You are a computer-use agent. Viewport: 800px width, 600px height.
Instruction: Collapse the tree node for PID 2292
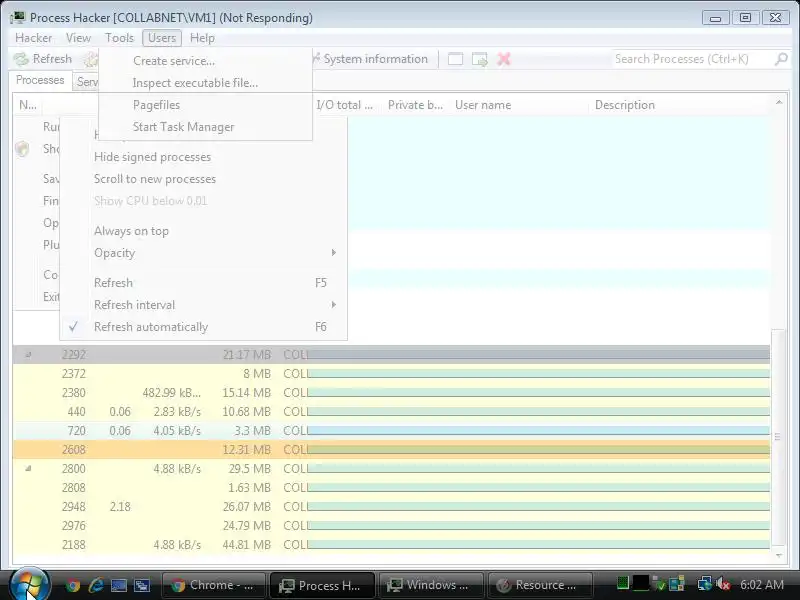tap(28, 355)
